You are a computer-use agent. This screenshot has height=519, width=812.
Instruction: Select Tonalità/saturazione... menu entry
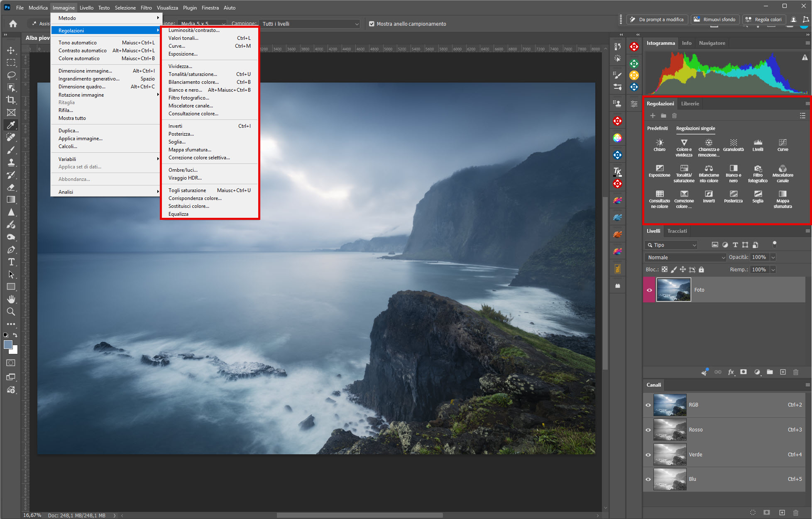209,74
